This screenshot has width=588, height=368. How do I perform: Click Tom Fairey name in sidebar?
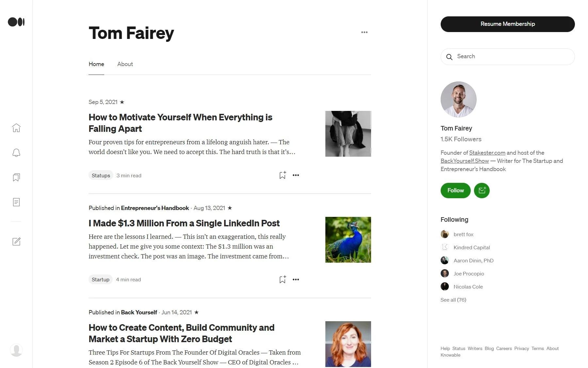point(456,128)
